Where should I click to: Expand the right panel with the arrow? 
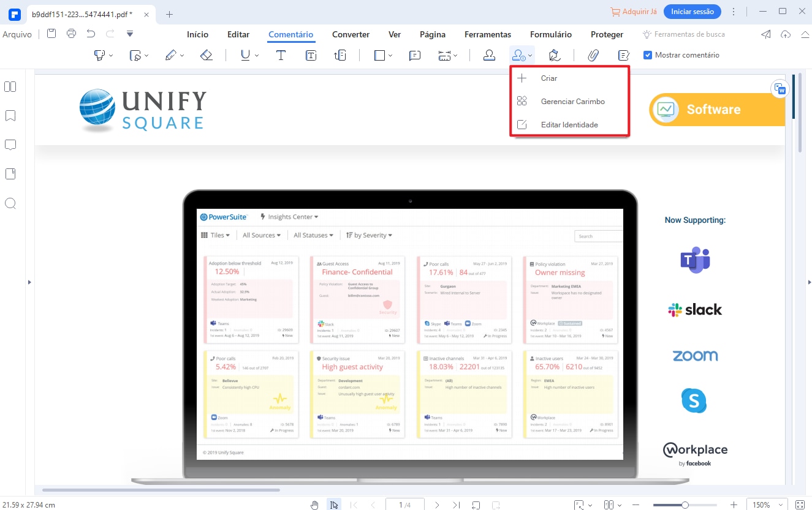808,282
